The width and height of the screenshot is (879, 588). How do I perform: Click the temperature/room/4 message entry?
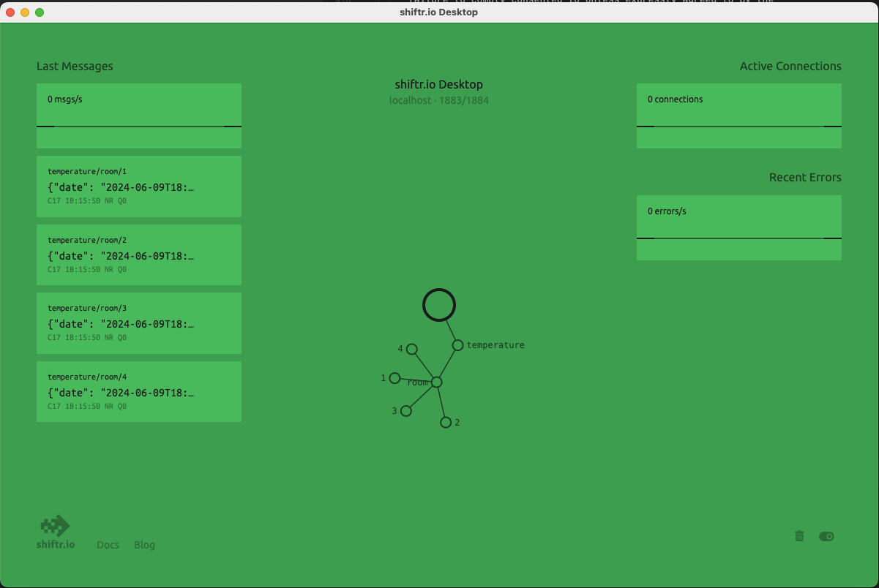coord(138,391)
